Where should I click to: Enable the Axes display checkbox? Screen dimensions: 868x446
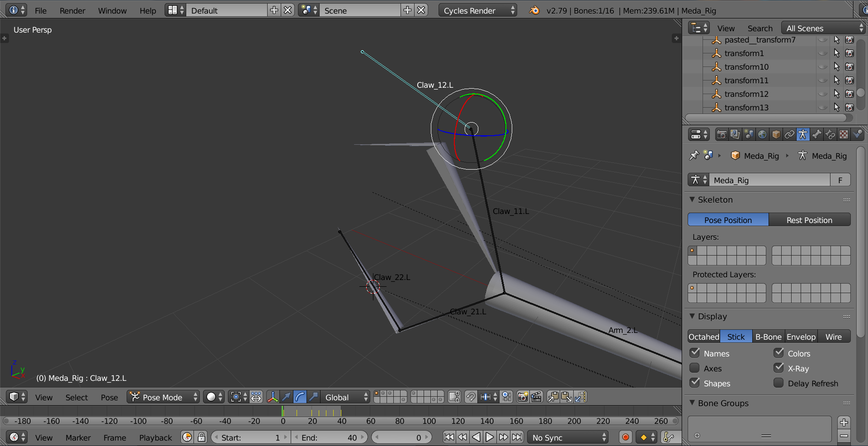point(695,368)
